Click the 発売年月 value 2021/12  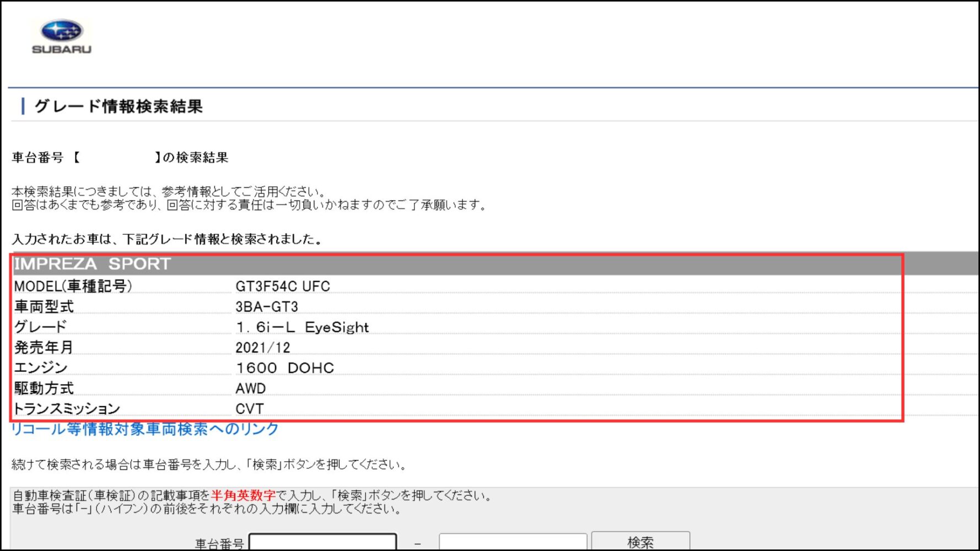click(x=263, y=348)
